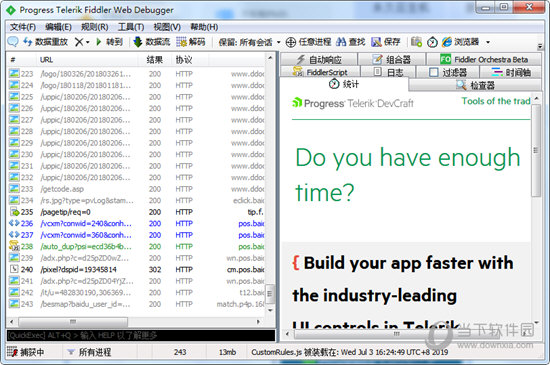Click the icon of session 235
This screenshot has height=365, width=550.
[14, 212]
